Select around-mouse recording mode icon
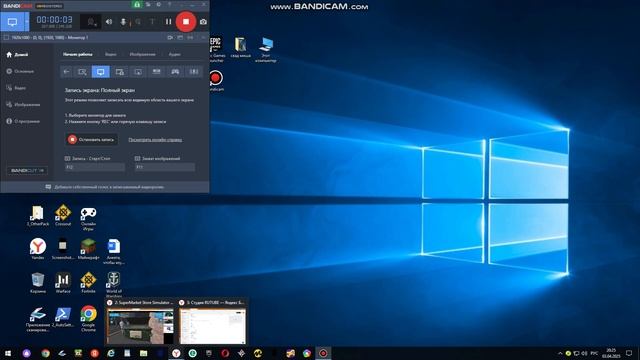 point(138,72)
